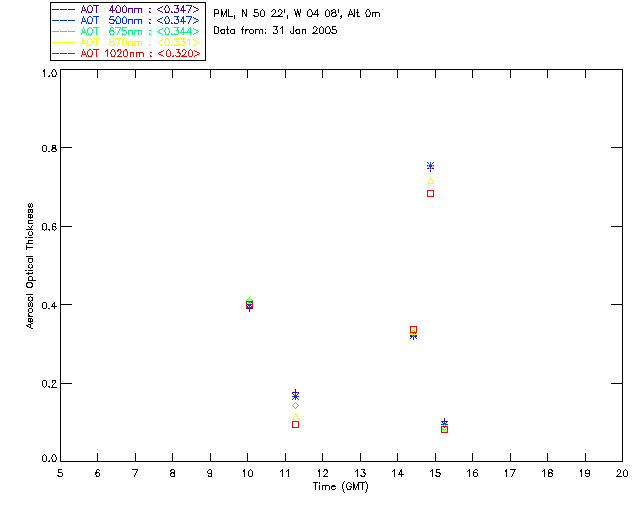Click the x-axis tick label 20
Screen dimensions: 640x512
622,474
